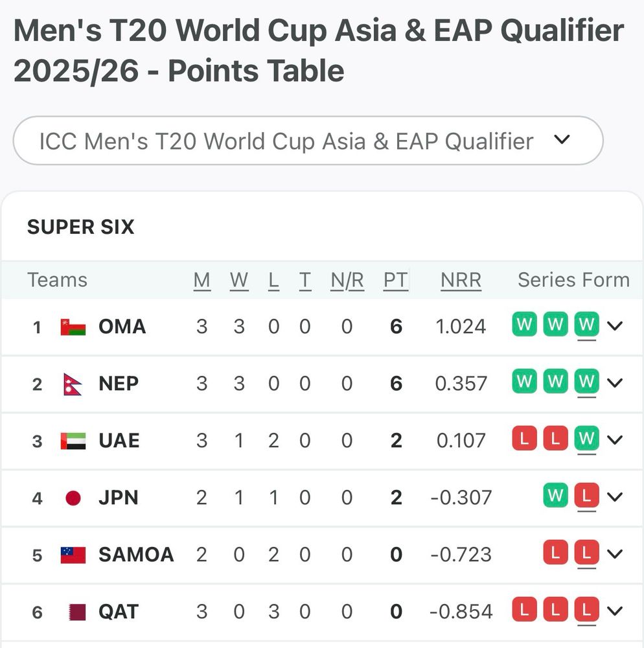
Task: Click Japan's green W form badge
Action: 555,497
